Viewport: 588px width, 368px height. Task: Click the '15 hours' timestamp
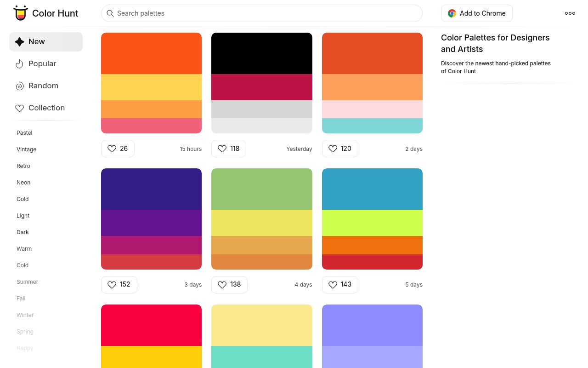(x=191, y=149)
